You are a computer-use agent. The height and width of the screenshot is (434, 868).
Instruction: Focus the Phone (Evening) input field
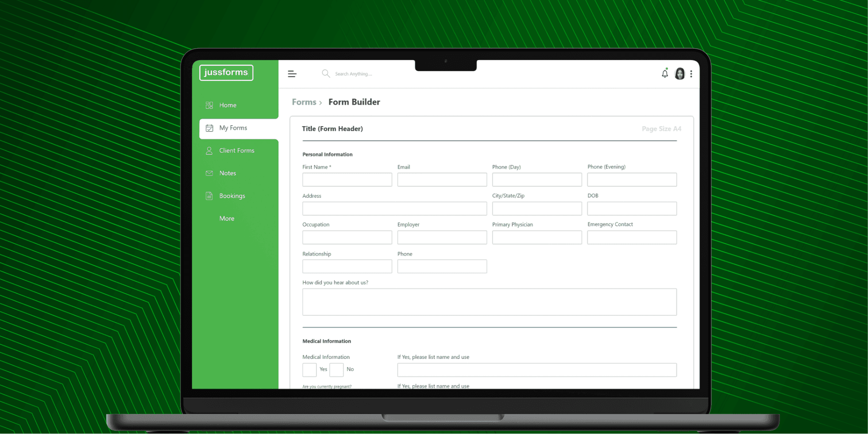632,180
